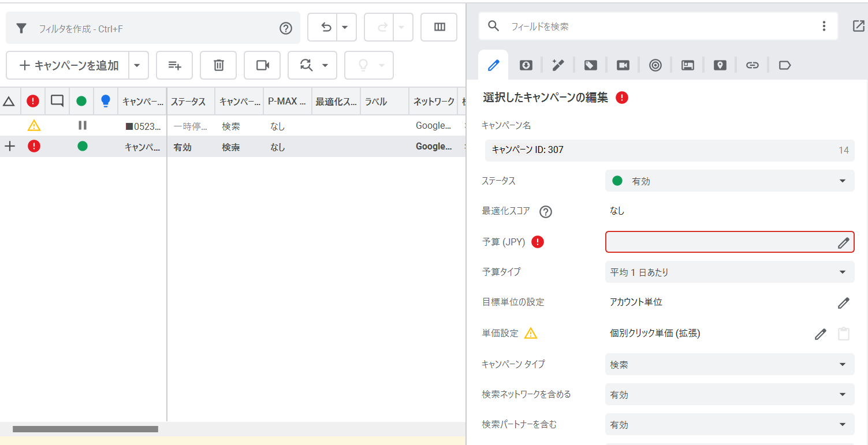Open the redo history dropdown arrow
The image size is (868, 445).
point(402,27)
